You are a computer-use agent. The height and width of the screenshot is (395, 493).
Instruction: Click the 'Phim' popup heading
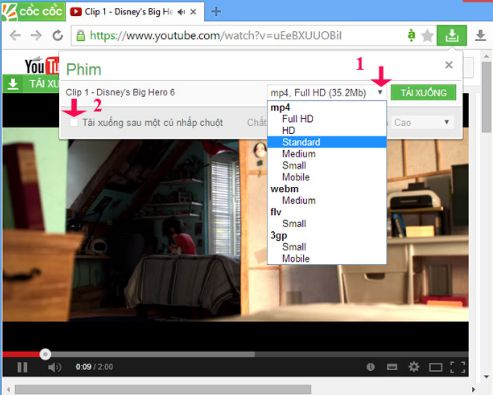(84, 70)
